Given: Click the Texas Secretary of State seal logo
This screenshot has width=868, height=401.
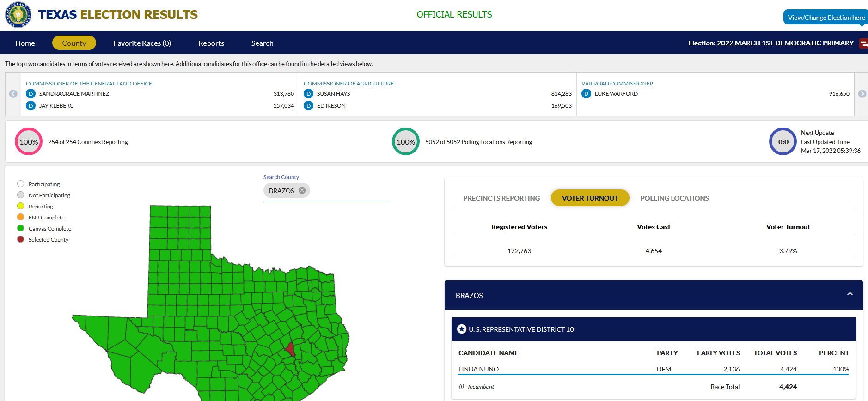Looking at the screenshot, I should [x=18, y=15].
